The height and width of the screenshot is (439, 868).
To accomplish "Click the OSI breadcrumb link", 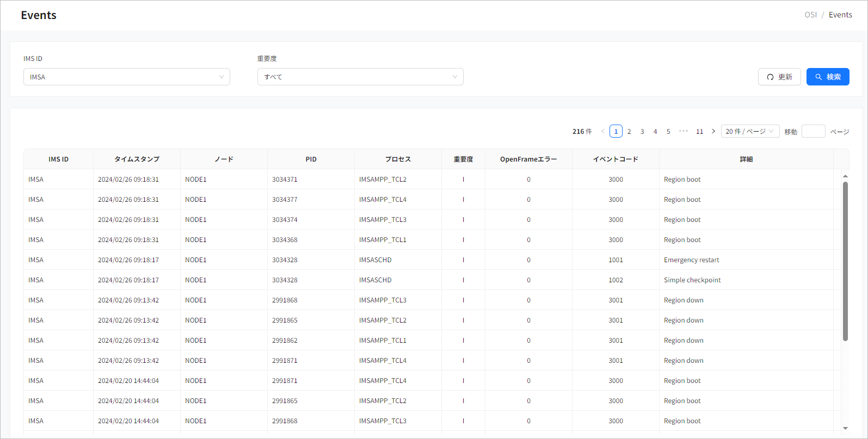I will tap(810, 15).
